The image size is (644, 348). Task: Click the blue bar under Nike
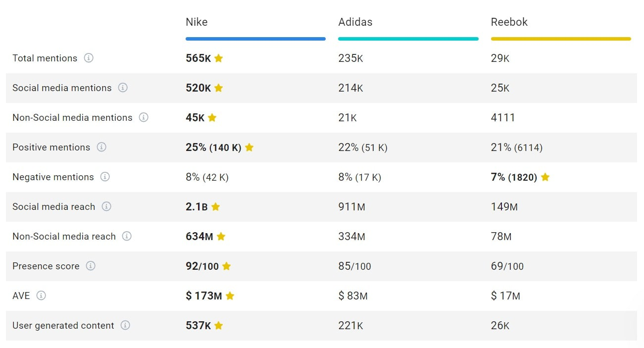pyautogui.click(x=255, y=39)
